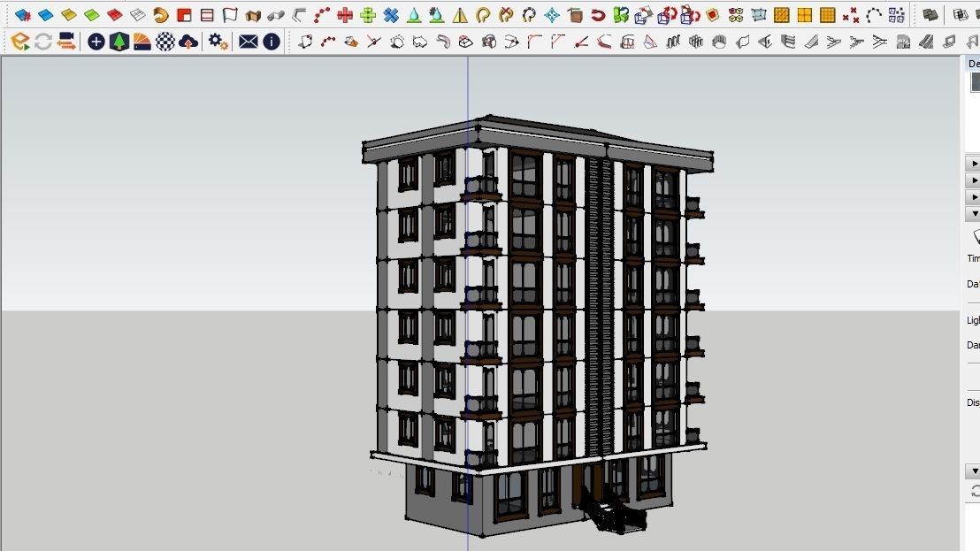980x551 pixels.
Task: Click the blue sheet icon with red hash
Action: [x=23, y=14]
